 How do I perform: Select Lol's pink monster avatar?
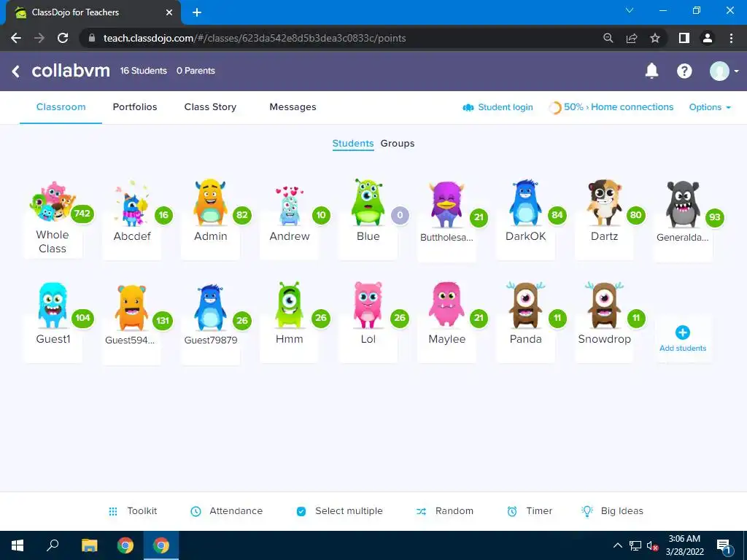point(368,306)
